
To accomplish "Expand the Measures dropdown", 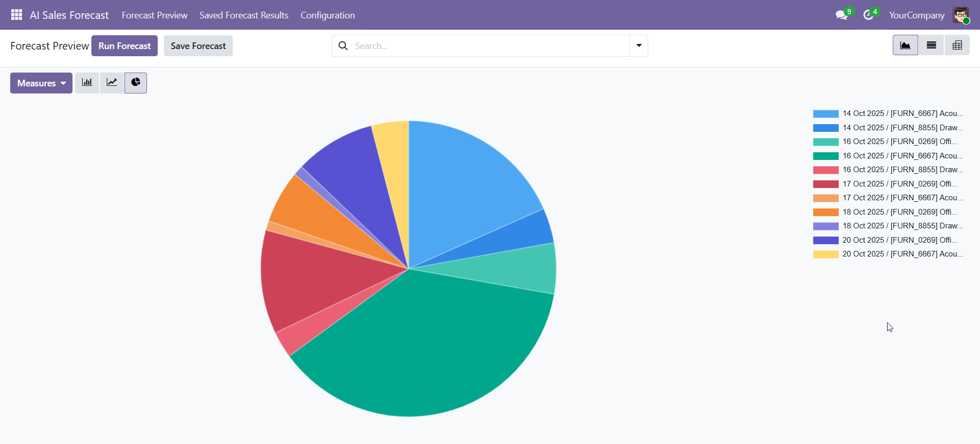I will coord(41,83).
